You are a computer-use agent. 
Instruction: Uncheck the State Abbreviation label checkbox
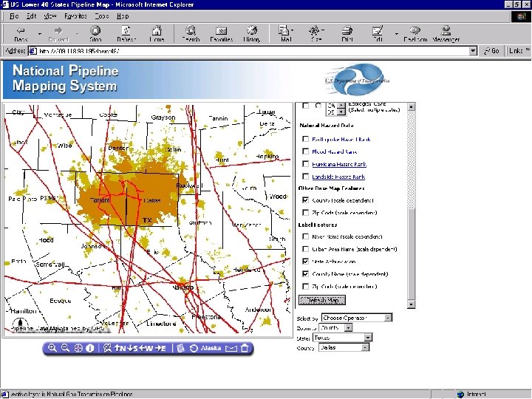tap(305, 261)
